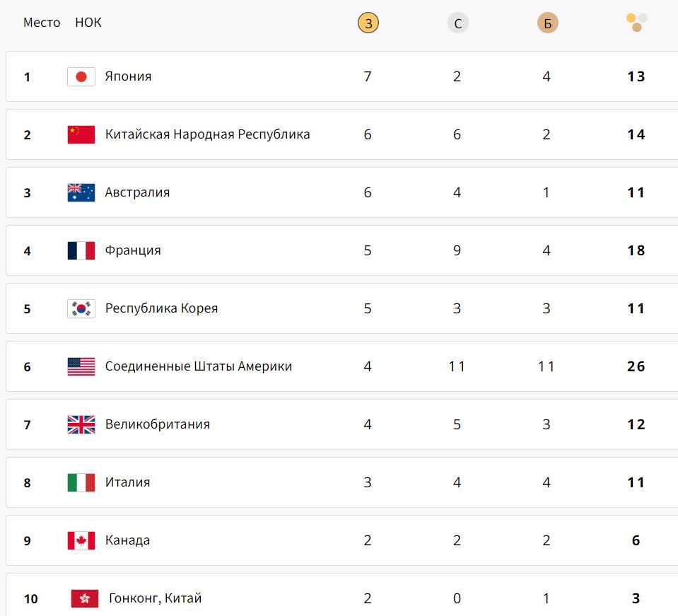The height and width of the screenshot is (616, 678).
Task: Click the gold medal column icon
Action: 368,23
